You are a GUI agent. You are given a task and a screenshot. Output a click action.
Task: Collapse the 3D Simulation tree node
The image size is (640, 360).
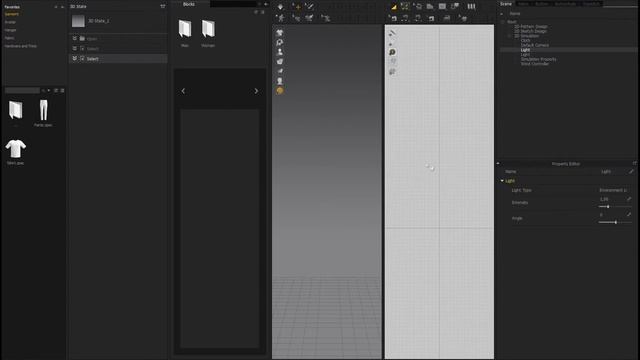click(x=509, y=36)
